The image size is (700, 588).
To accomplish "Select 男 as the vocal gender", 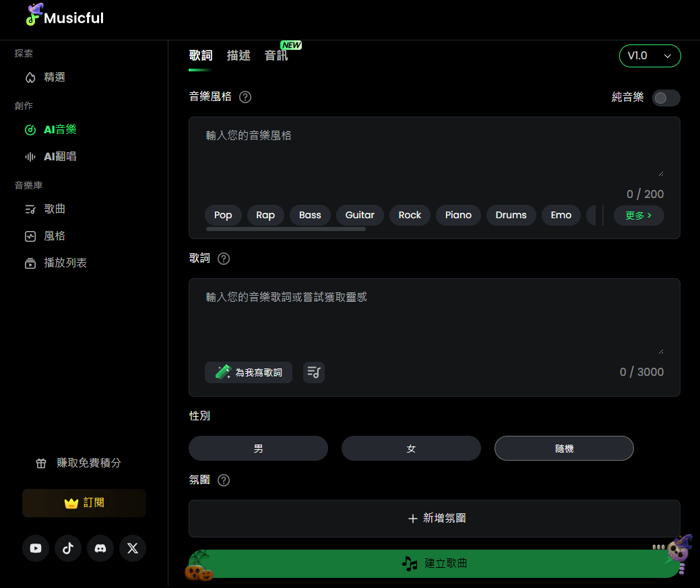I will (x=258, y=448).
